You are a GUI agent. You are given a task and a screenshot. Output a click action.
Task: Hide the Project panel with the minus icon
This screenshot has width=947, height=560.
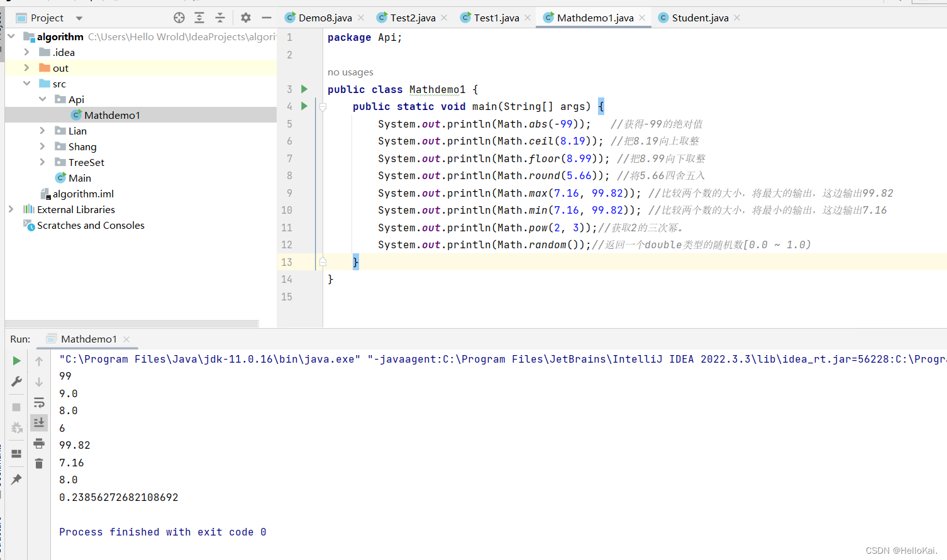[267, 18]
